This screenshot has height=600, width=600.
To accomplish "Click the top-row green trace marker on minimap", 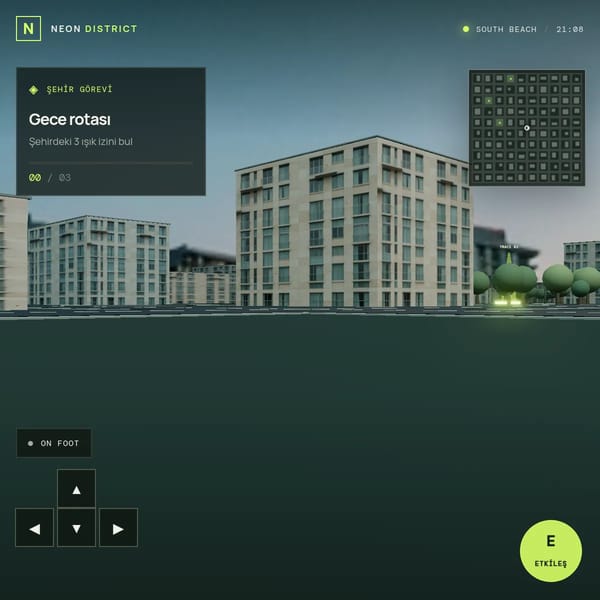I will [x=510, y=78].
